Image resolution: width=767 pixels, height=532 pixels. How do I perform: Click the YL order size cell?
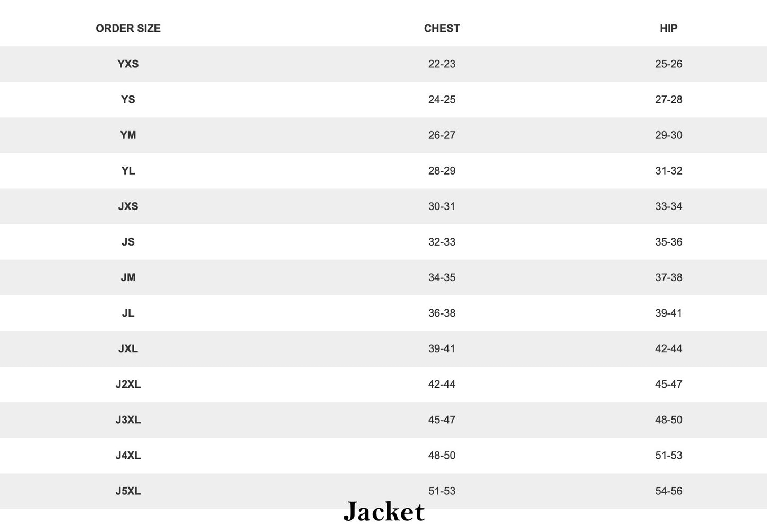(128, 171)
